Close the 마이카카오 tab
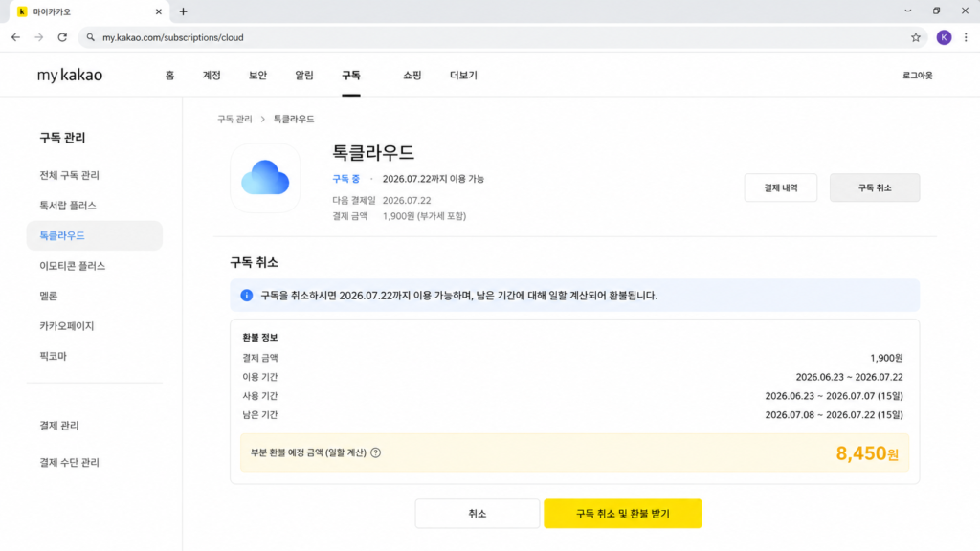The width and height of the screenshot is (980, 551). tap(158, 11)
